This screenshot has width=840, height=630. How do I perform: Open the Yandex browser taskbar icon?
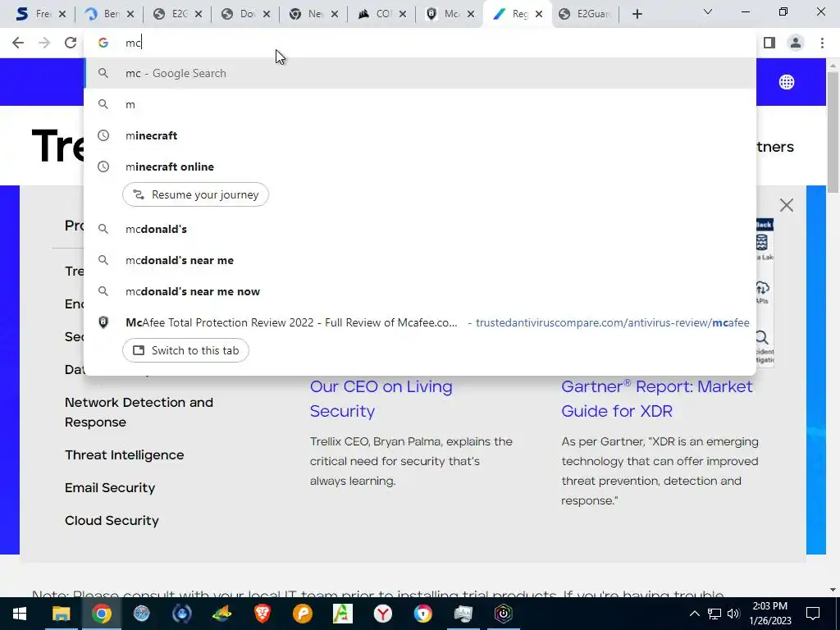click(382, 614)
